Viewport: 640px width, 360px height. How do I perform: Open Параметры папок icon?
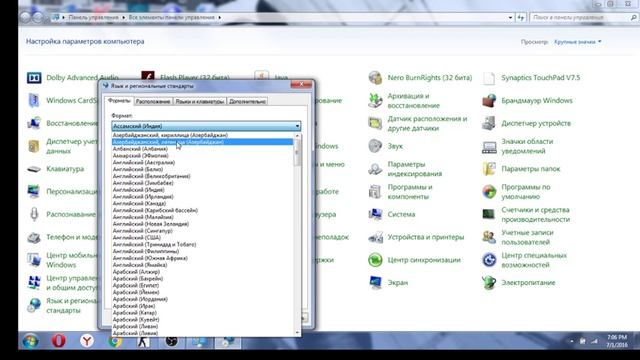489,169
